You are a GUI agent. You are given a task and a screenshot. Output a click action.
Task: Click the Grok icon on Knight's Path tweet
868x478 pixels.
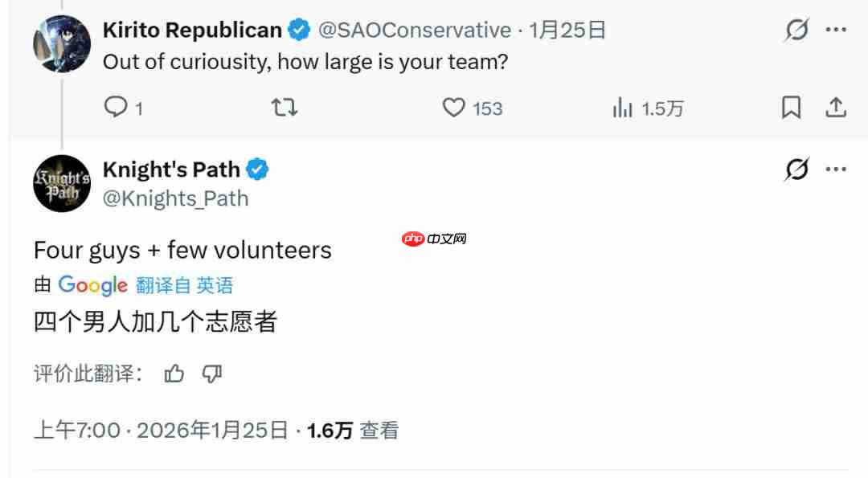[796, 170]
